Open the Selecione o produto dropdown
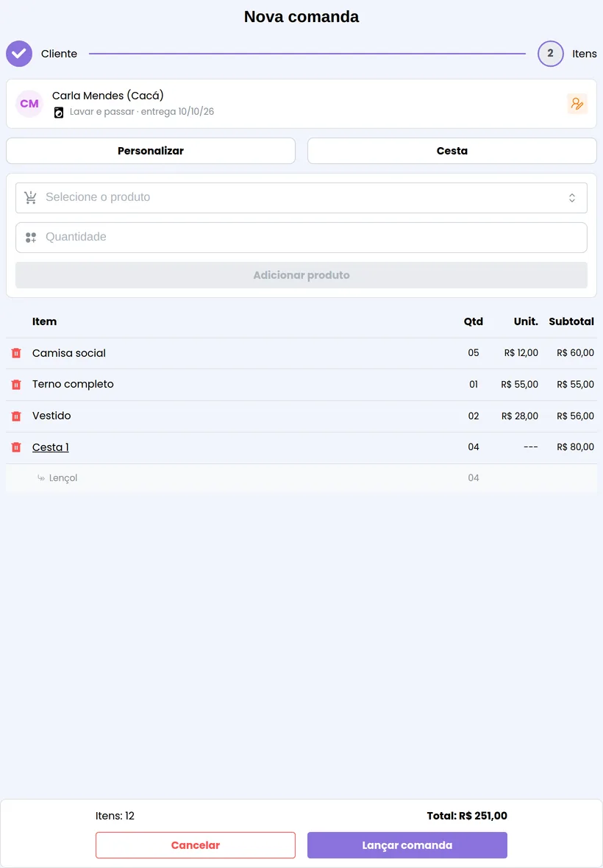 point(301,198)
